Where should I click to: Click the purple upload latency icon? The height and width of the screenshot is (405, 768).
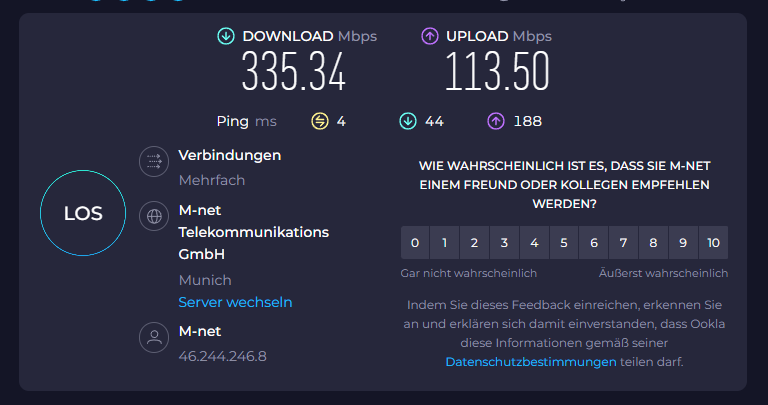496,121
